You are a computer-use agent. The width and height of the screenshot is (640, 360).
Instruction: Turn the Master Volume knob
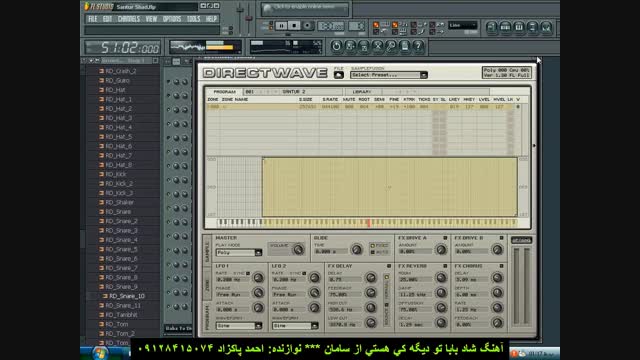pos(298,249)
